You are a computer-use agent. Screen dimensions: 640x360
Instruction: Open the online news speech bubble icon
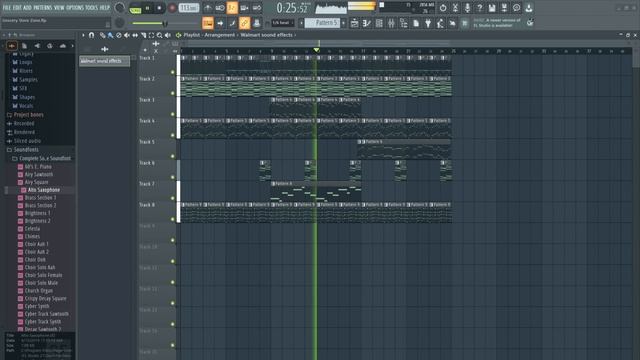[x=516, y=8]
